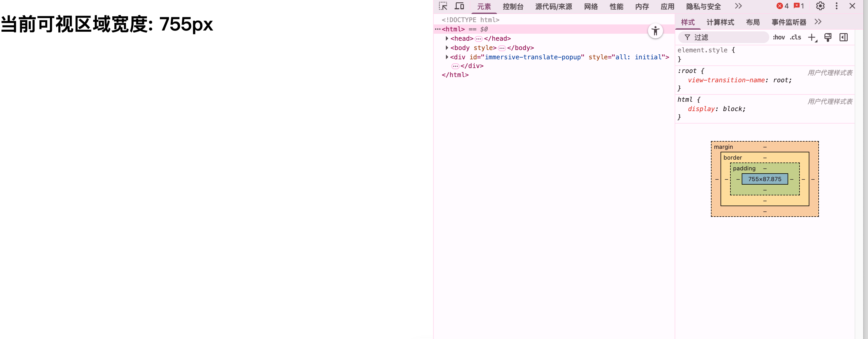Activate the inspect element picker icon
Viewport: 868px width, 339px height.
(443, 6)
